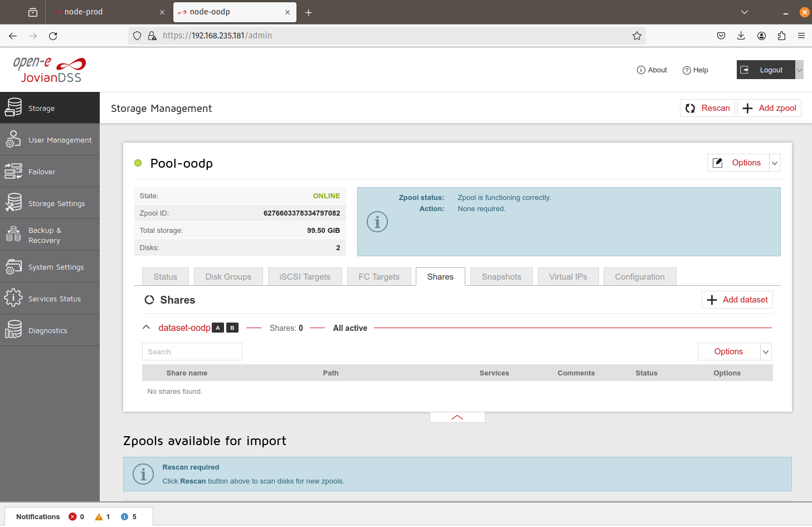Click the Open-E JovianDSS logo
The width and height of the screenshot is (812, 527).
pos(50,70)
